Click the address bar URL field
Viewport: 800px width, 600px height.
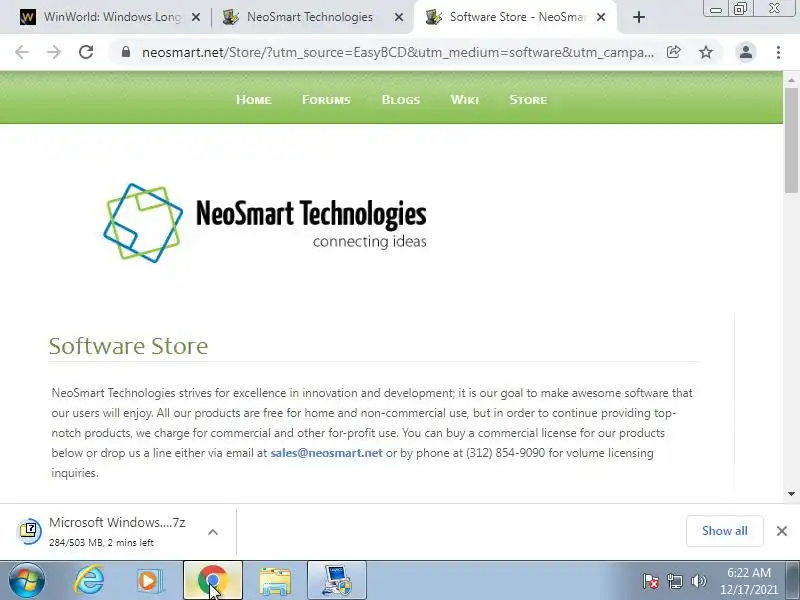(x=398, y=52)
